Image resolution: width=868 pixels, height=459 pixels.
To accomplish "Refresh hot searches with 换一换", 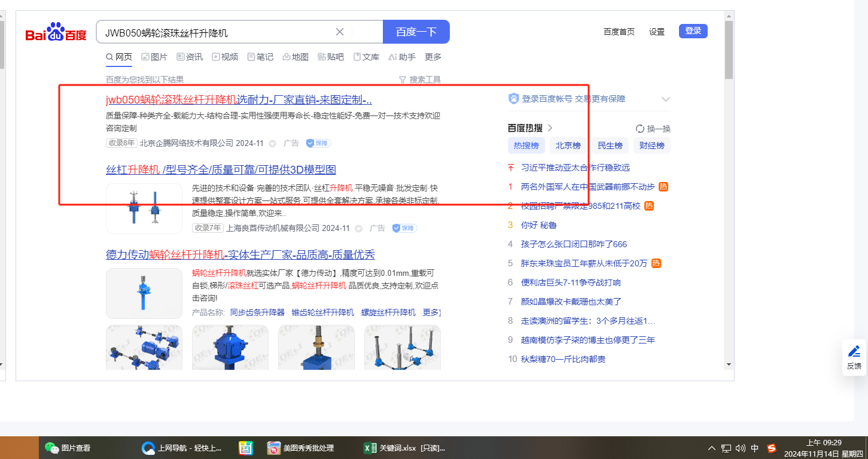I will (x=653, y=129).
